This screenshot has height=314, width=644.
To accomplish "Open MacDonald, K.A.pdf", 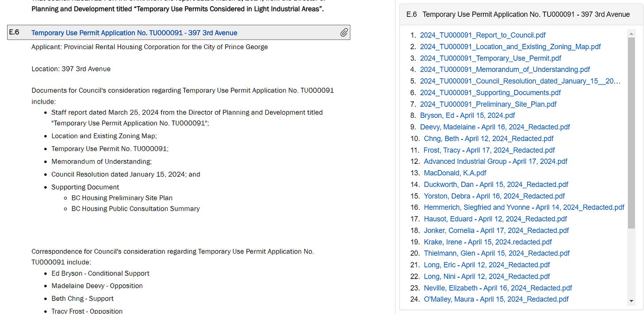I will pyautogui.click(x=455, y=173).
